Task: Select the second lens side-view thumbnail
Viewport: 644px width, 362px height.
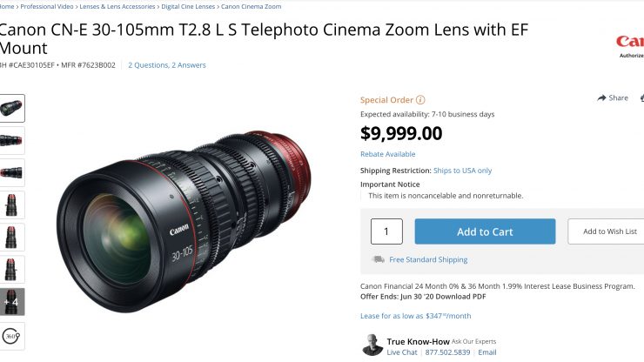Action: pyautogui.click(x=12, y=140)
